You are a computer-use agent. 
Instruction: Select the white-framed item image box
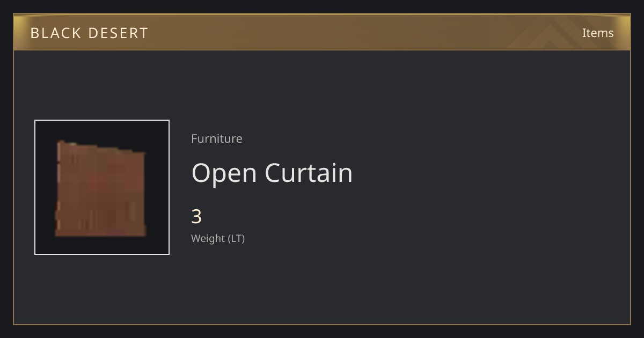click(x=102, y=187)
